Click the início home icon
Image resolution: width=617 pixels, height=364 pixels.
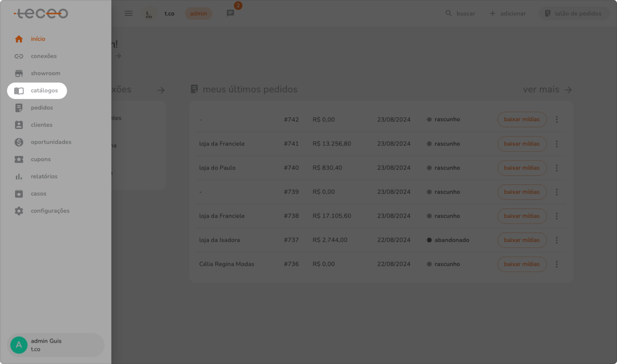pyautogui.click(x=19, y=39)
